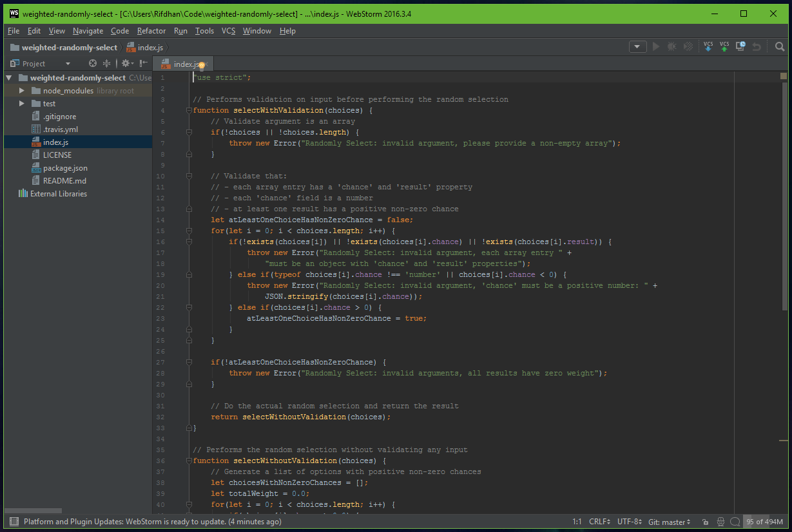Click the VCS Commit Changes icon

click(x=724, y=46)
